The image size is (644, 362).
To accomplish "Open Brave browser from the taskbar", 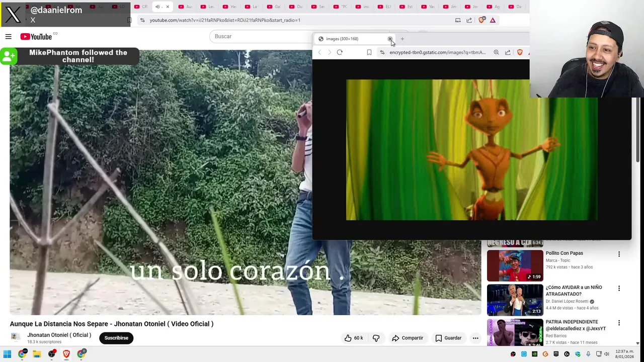I will coord(66,354).
